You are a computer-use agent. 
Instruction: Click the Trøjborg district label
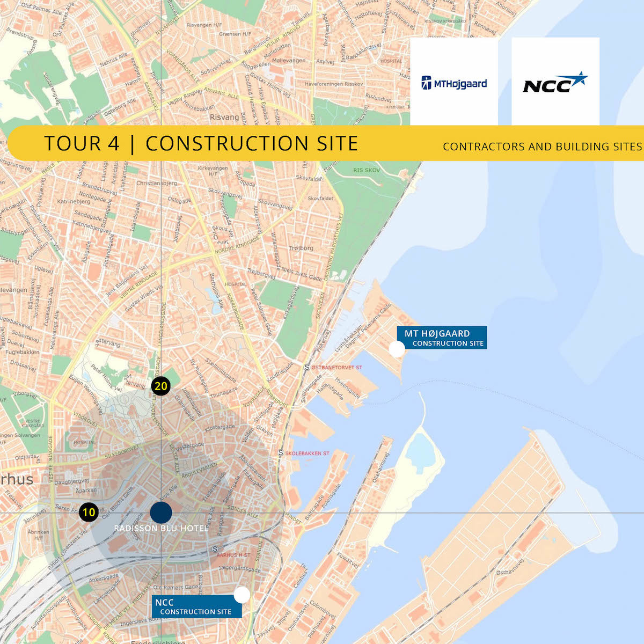tap(301, 248)
